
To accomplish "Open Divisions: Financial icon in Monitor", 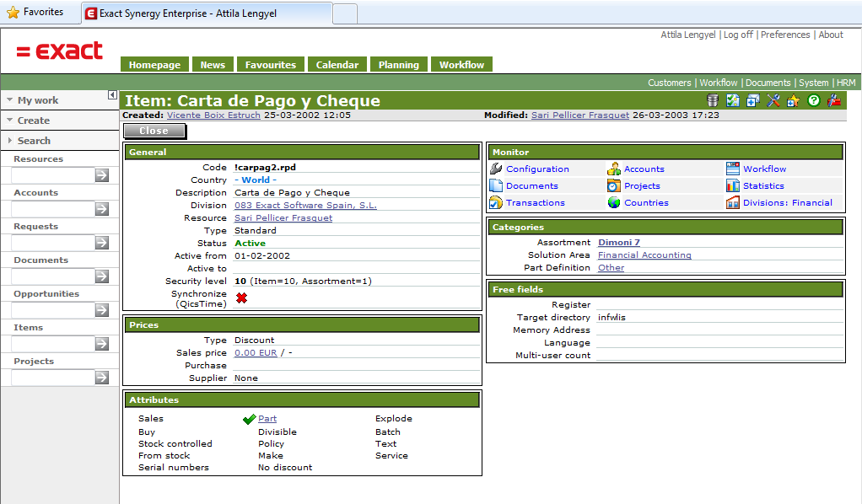I will [733, 203].
